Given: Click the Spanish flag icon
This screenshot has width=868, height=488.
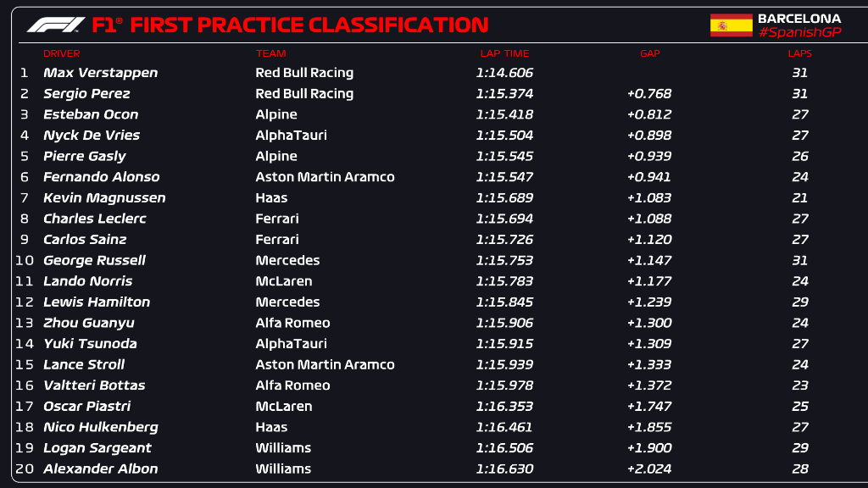Looking at the screenshot, I should click(x=731, y=25).
